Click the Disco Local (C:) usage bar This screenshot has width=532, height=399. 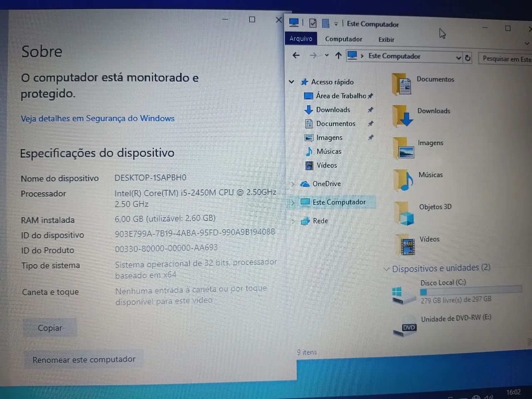tap(471, 291)
